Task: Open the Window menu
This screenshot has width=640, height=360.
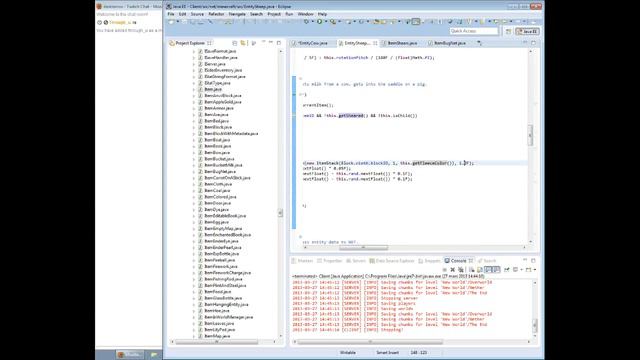Action: point(305,14)
